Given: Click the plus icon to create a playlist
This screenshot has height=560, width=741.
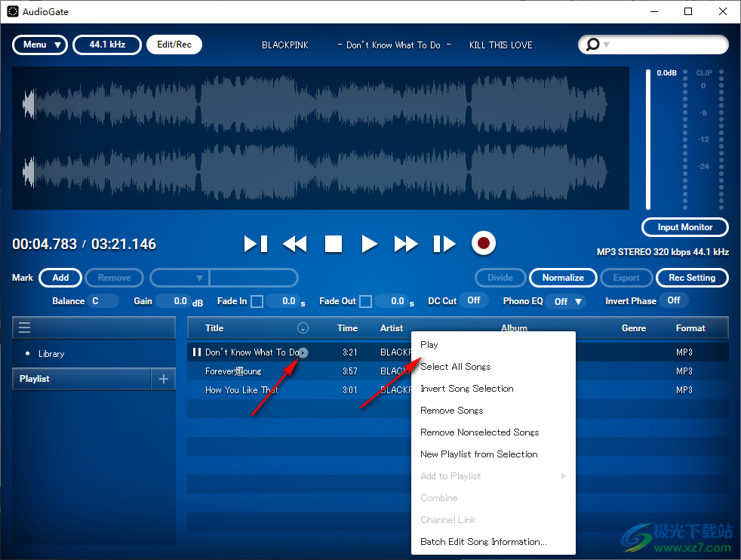Looking at the screenshot, I should (x=163, y=379).
